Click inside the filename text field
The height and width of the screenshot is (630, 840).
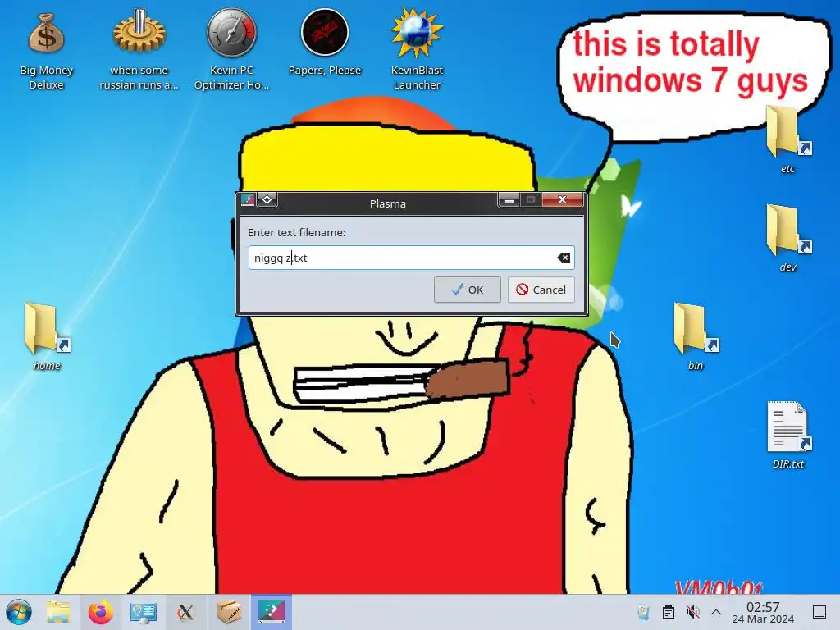[x=412, y=258]
